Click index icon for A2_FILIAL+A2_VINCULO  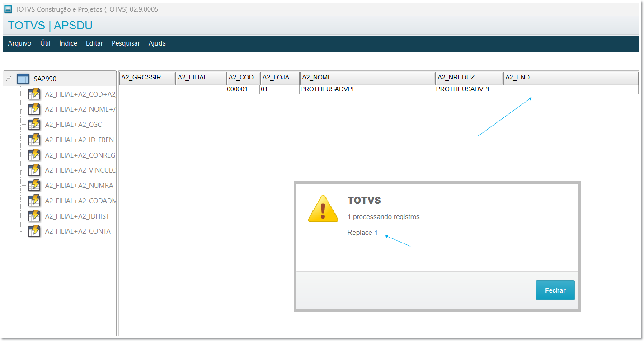pos(34,170)
